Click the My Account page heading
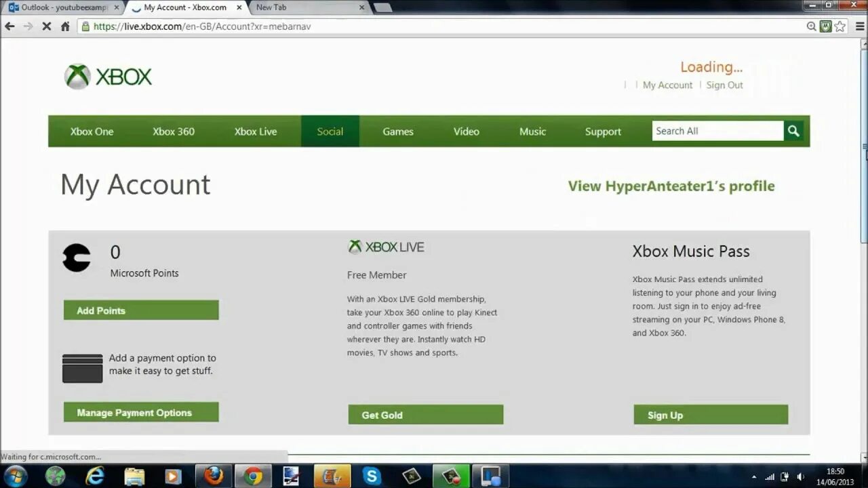Viewport: 868px width, 488px height. pyautogui.click(x=136, y=185)
